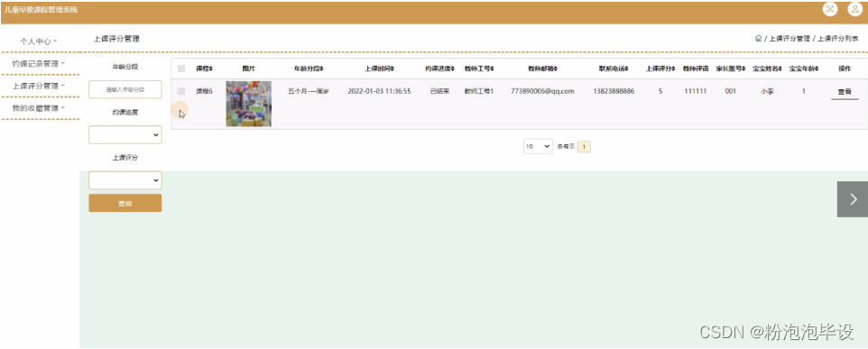This screenshot has width=868, height=349.
Task: Tick the checkbox for the 课程6 row
Action: click(x=181, y=91)
